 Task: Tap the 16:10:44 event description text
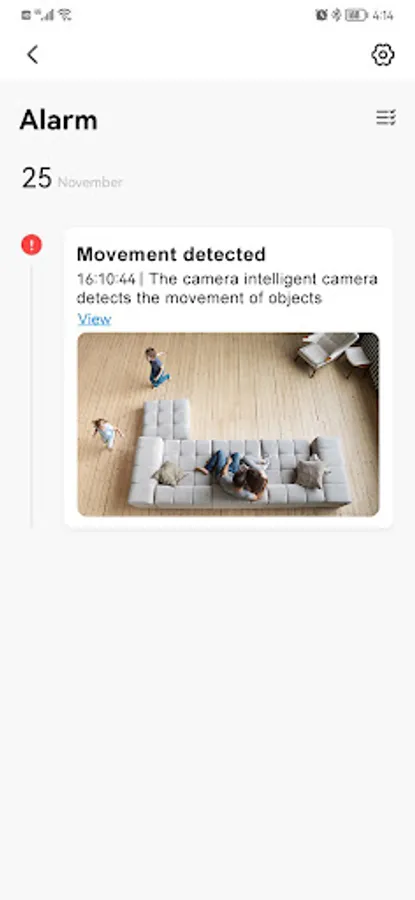pos(227,289)
